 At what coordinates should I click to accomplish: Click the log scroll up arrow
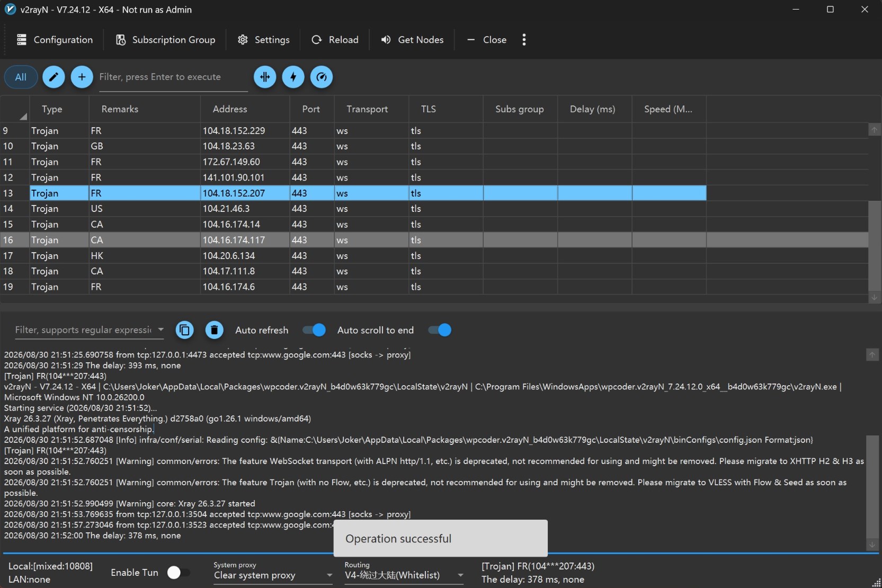[x=872, y=354]
